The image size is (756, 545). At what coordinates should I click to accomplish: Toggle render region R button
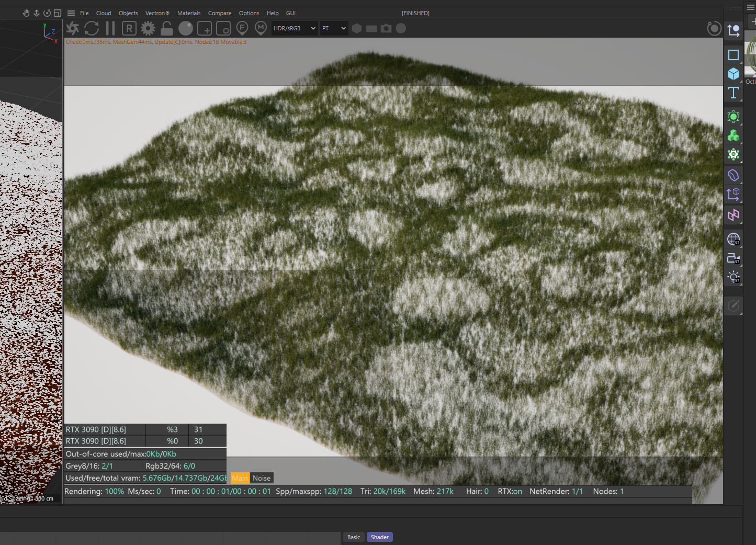129,28
